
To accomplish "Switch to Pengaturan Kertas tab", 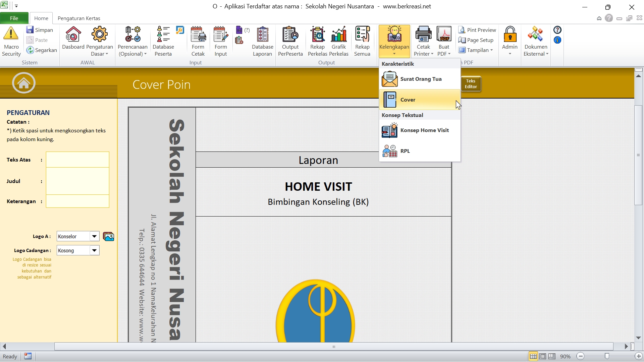I will point(79,18).
